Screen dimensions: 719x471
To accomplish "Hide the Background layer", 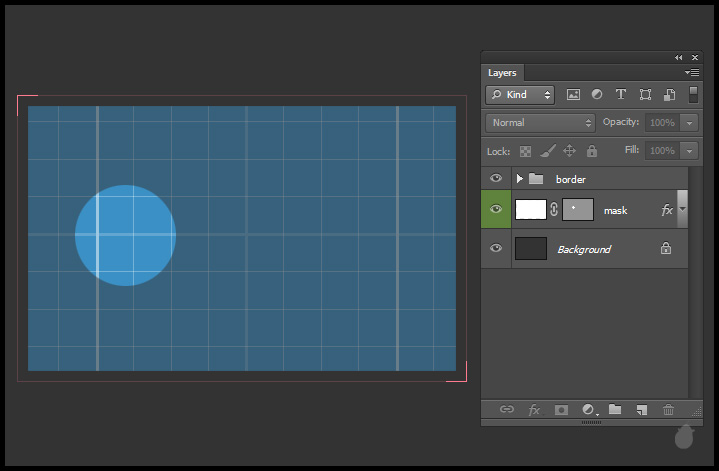I will (496, 249).
